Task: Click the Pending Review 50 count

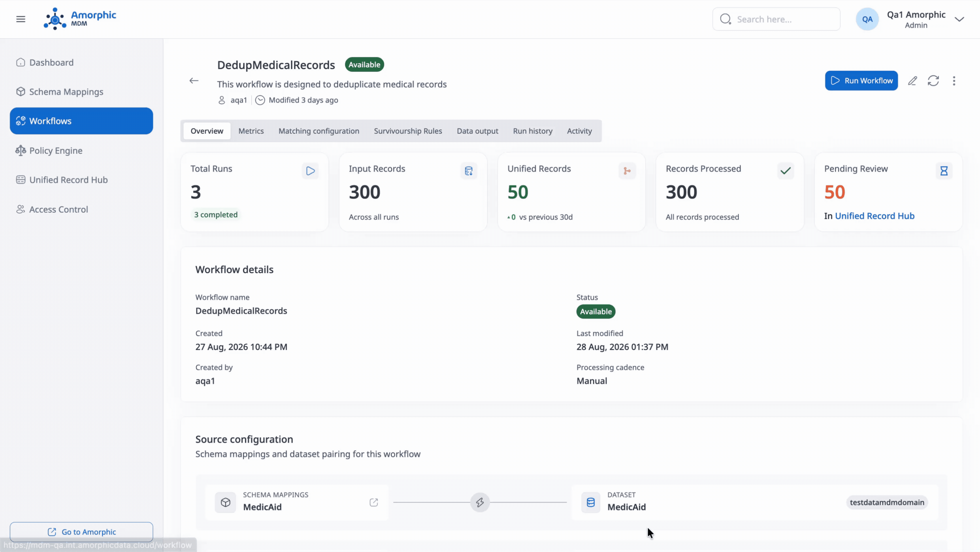Action: pos(834,192)
